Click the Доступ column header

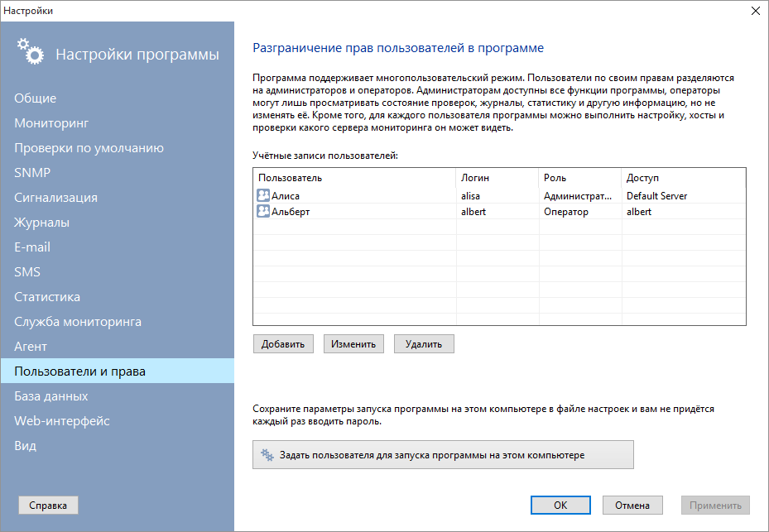click(x=684, y=178)
